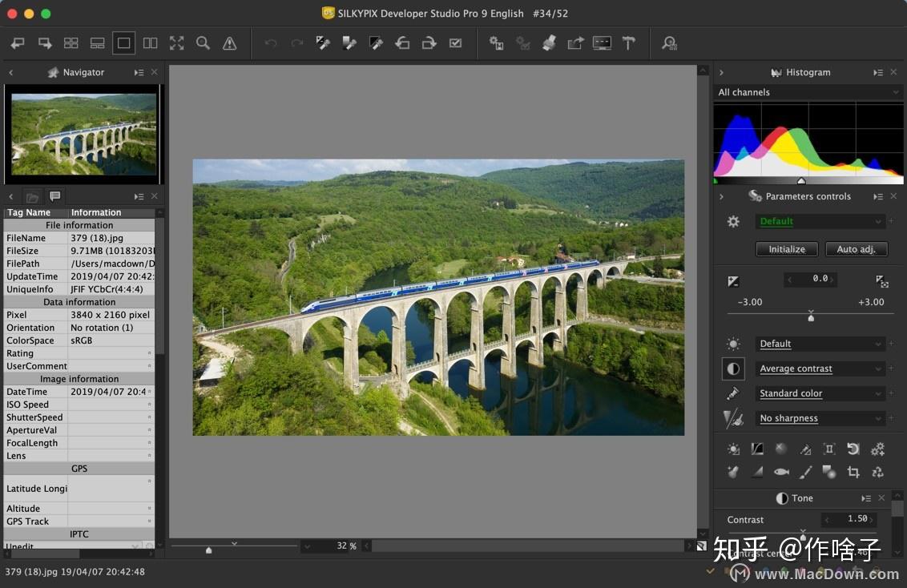Select the crop tool in parameters panel

(853, 472)
